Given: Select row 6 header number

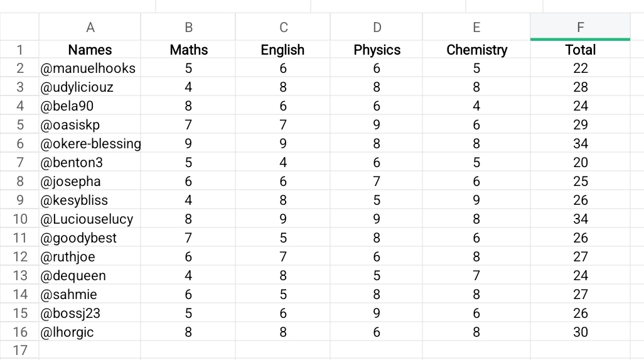Looking at the screenshot, I should tap(20, 144).
